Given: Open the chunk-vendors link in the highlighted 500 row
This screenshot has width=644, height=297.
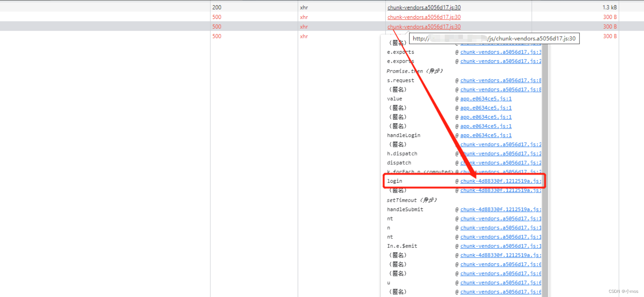Looking at the screenshot, I should click(424, 27).
